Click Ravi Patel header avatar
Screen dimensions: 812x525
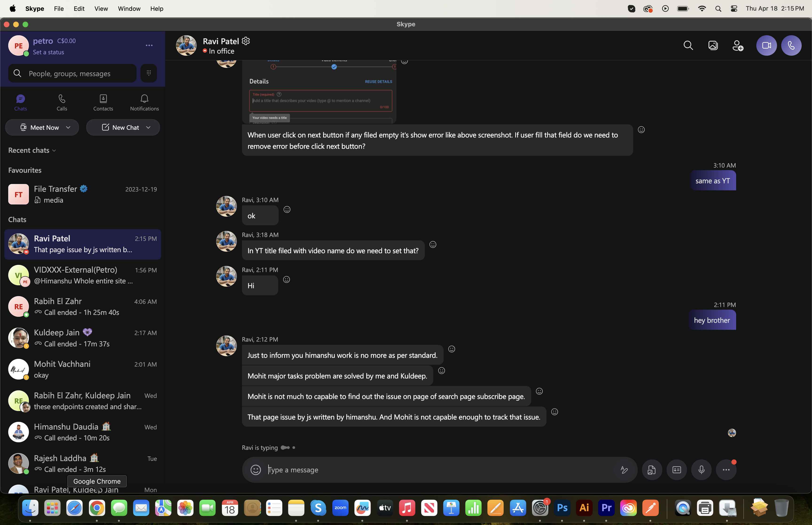click(x=186, y=45)
